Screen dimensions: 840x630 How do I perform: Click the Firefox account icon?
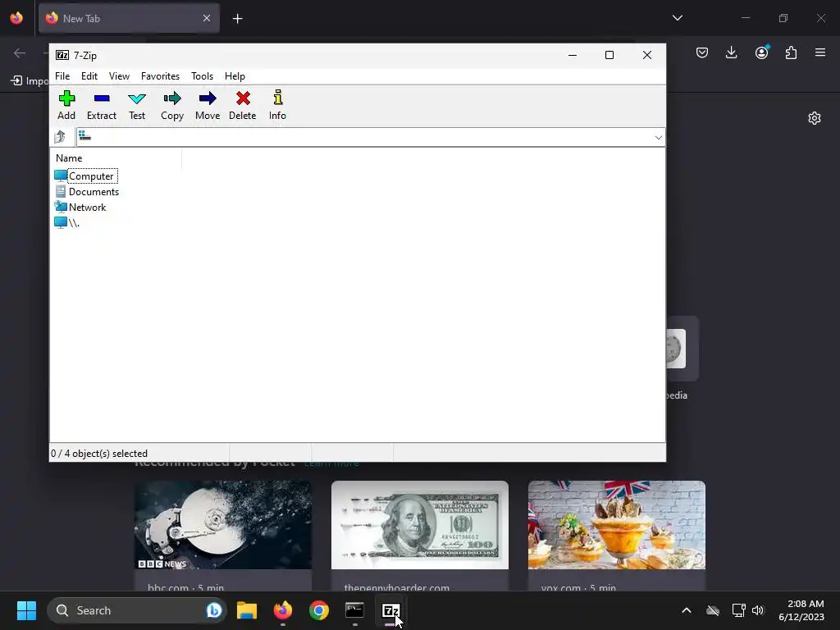761,52
